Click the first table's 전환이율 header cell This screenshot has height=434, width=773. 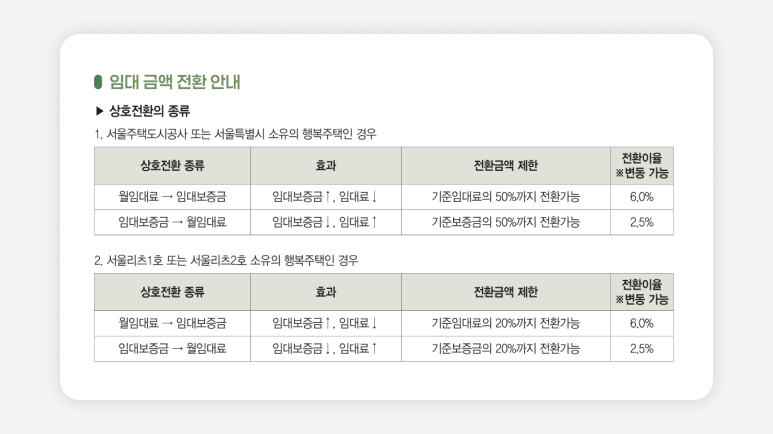pyautogui.click(x=642, y=166)
